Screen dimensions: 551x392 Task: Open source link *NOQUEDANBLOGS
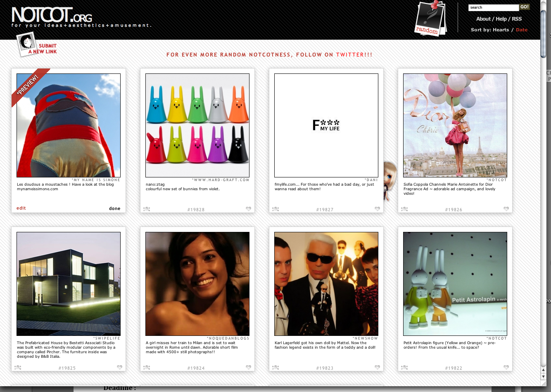tap(228, 338)
